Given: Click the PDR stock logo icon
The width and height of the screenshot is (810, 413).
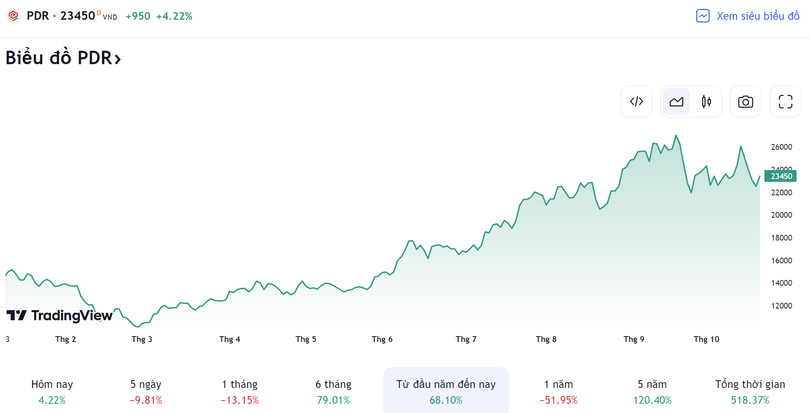Looking at the screenshot, I should [13, 16].
